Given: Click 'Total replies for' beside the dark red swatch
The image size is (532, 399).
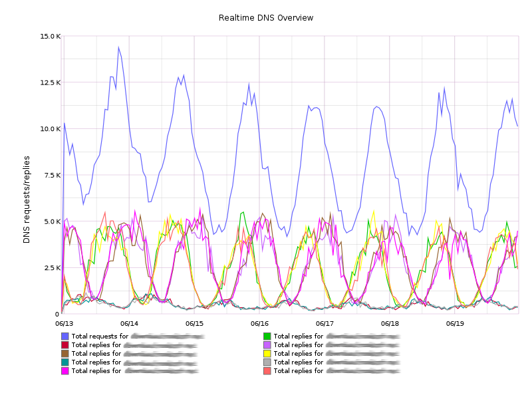Looking at the screenshot, I should pos(96,345).
